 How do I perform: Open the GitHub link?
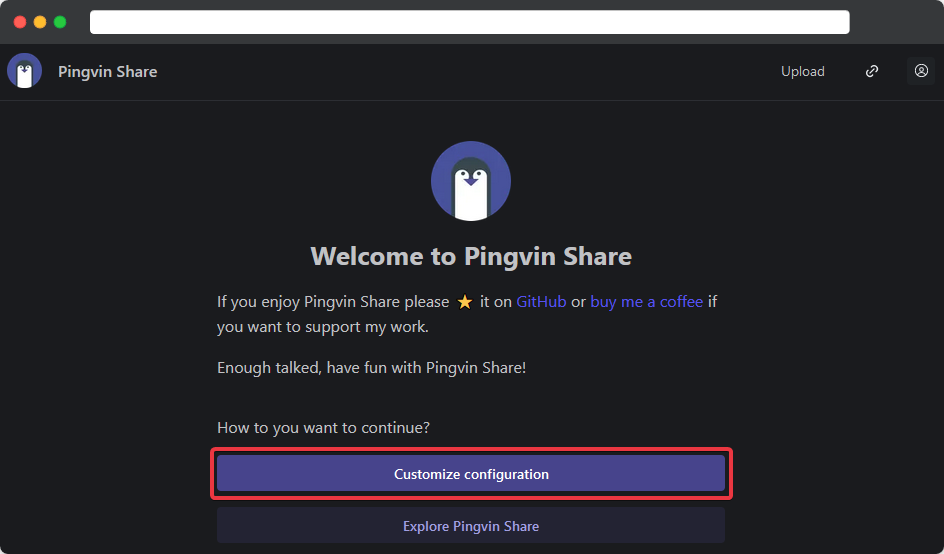click(x=541, y=302)
